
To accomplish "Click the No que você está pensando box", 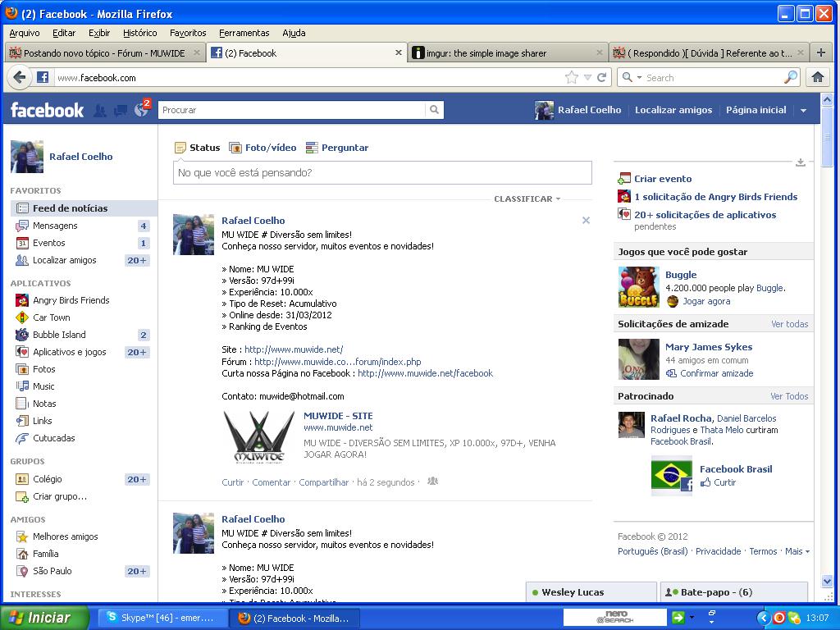I will point(382,172).
